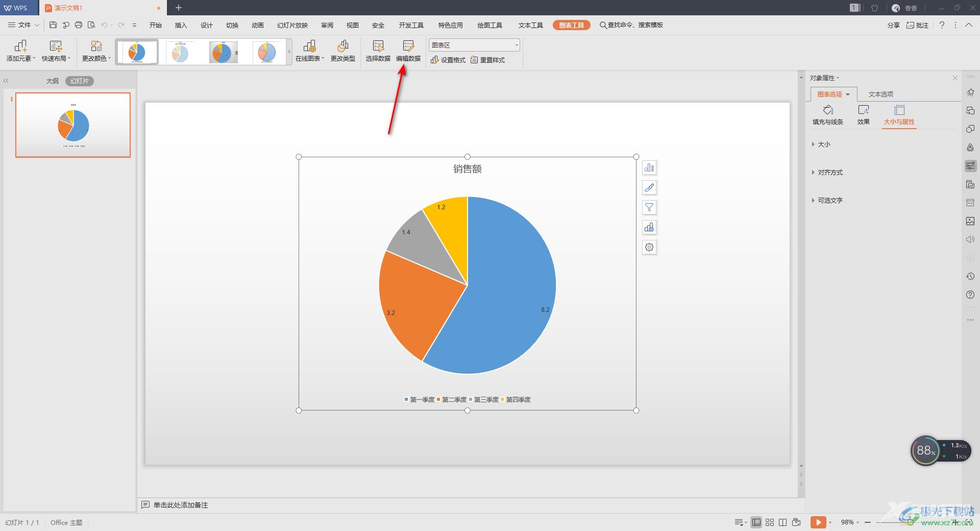
Task: Open the 文件 (File) menu
Action: click(23, 25)
